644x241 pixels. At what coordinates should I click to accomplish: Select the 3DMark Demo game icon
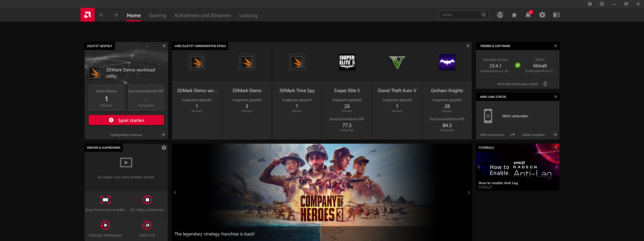pyautogui.click(x=247, y=62)
